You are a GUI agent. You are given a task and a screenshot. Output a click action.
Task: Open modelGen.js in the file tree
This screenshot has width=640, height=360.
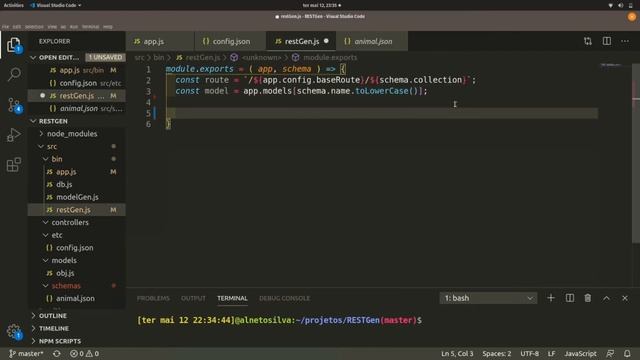[x=77, y=197]
